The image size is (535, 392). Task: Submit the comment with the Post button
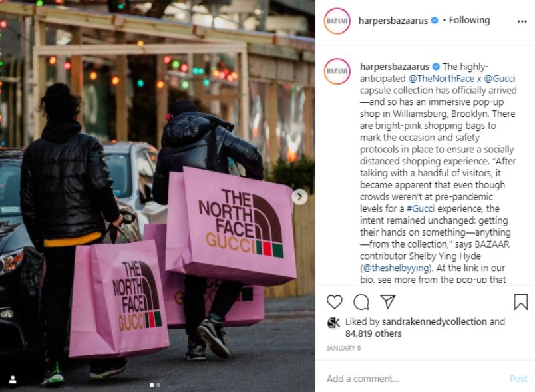(x=518, y=379)
